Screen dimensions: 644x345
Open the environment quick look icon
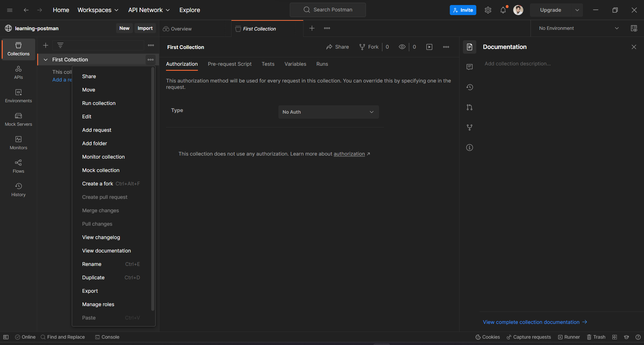tap(634, 28)
